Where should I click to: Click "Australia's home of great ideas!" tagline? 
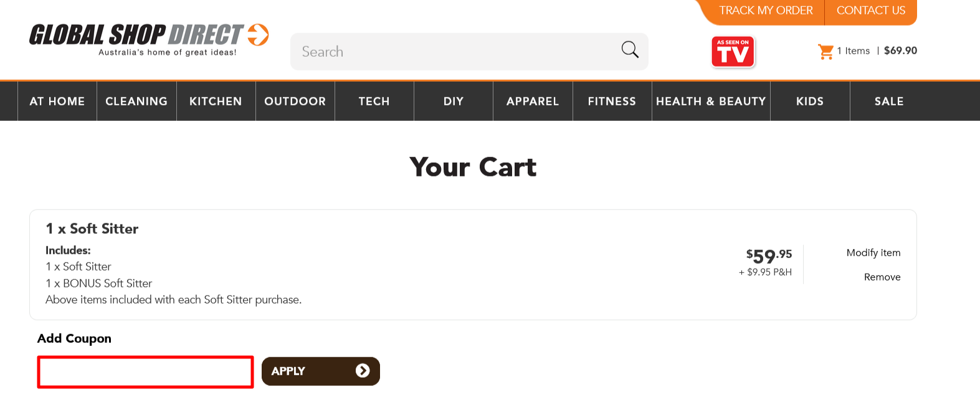coord(168,52)
